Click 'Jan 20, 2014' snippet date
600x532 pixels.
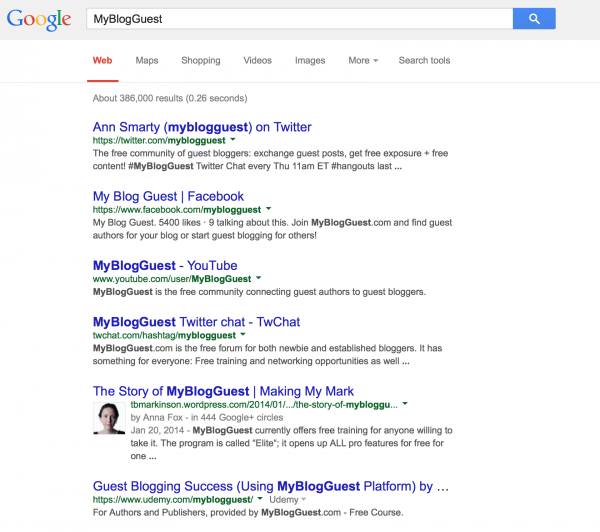pyautogui.click(x=157, y=430)
